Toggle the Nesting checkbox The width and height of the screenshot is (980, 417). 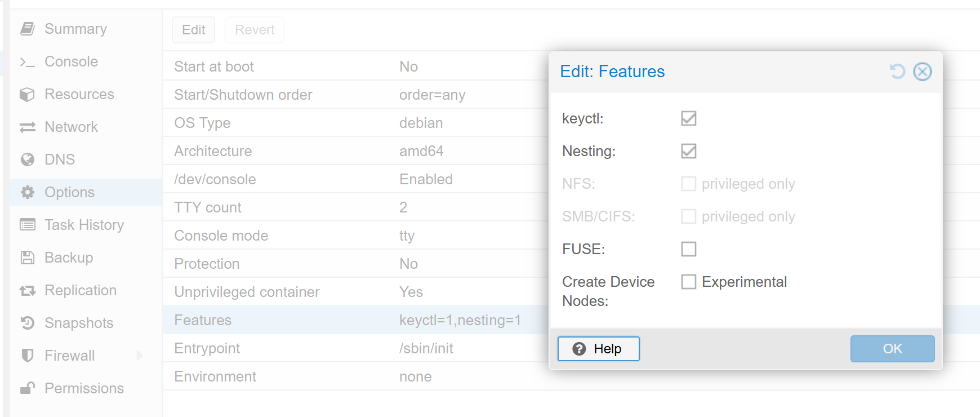tap(689, 151)
